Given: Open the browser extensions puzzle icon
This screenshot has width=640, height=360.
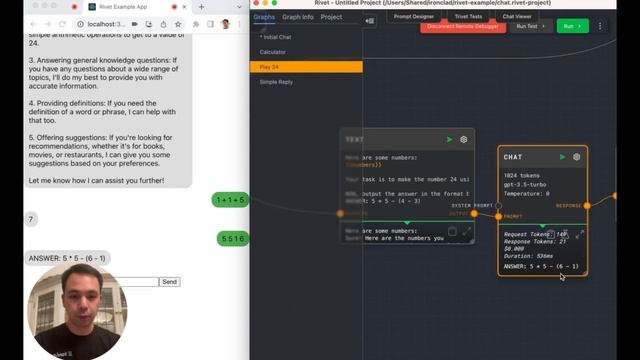Looking at the screenshot, I should coord(196,24).
